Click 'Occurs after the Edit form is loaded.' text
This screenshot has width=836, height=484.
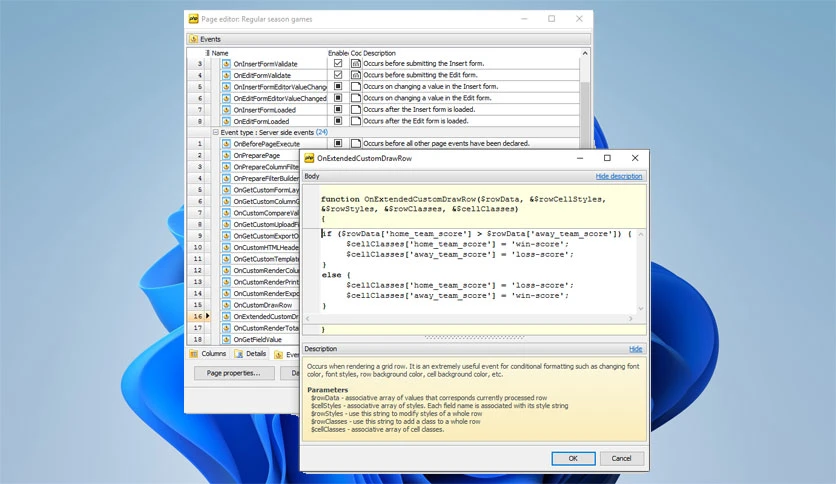pos(416,121)
